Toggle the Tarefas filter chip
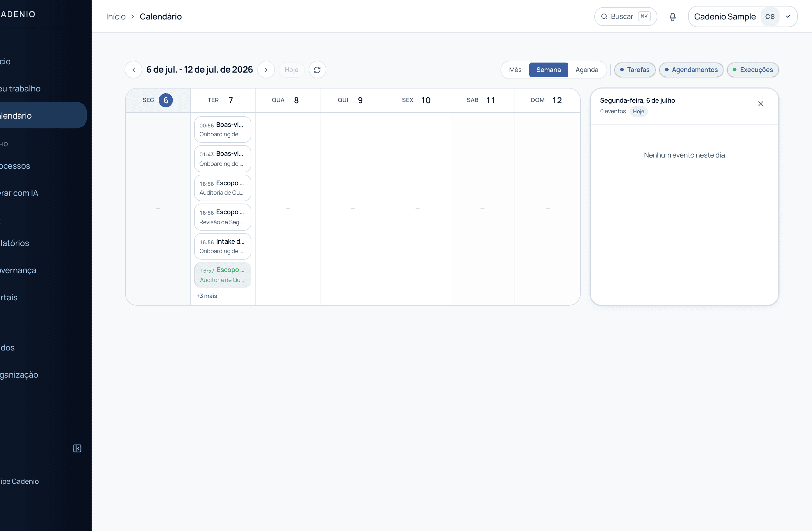Screen dimensions: 812x531 (635, 70)
